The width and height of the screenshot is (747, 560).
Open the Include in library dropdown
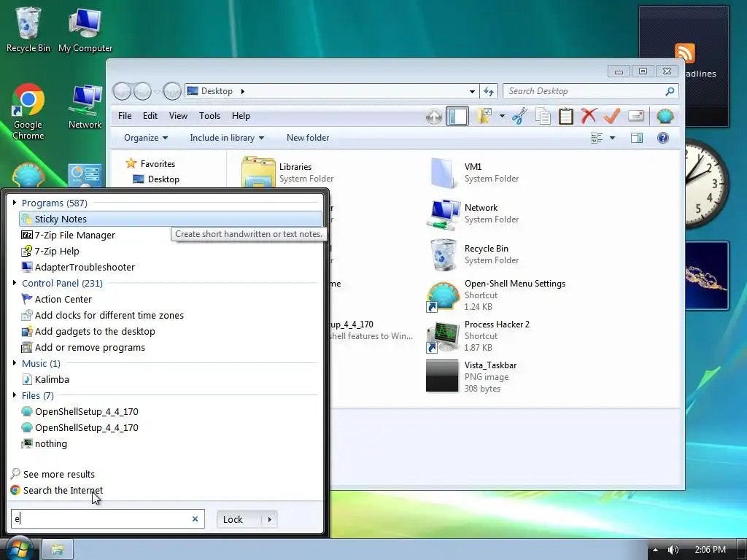[x=227, y=138]
